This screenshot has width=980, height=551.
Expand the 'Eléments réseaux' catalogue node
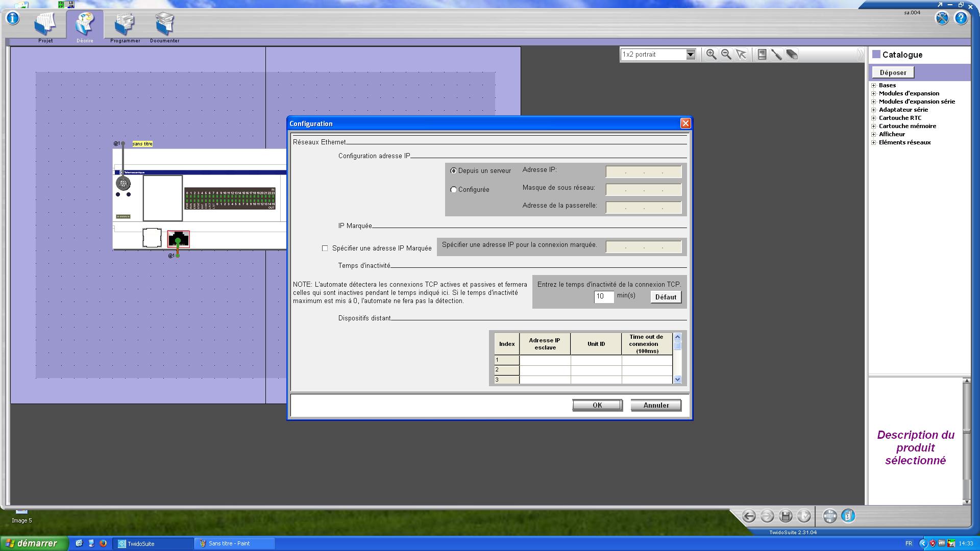tap(874, 143)
